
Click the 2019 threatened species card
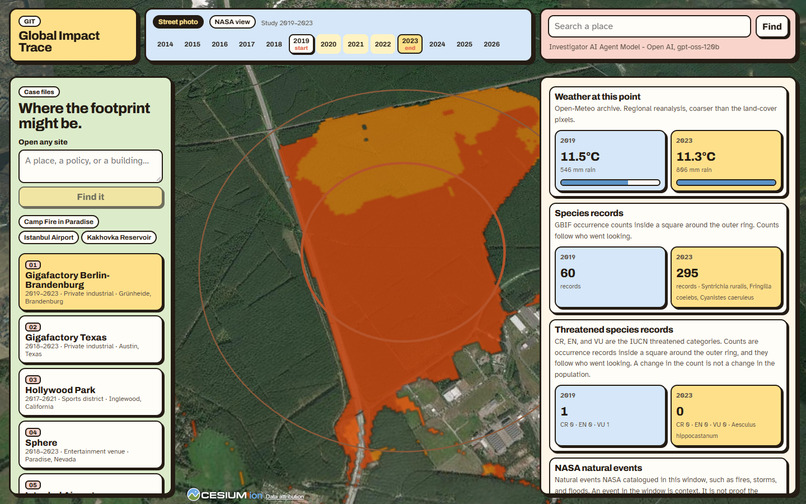[610, 416]
